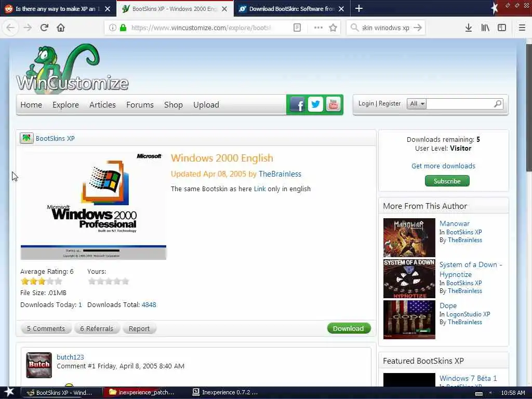Screen dimensions: 532x399
Task: Toggle the sidebar icon
Action: click(502, 28)
